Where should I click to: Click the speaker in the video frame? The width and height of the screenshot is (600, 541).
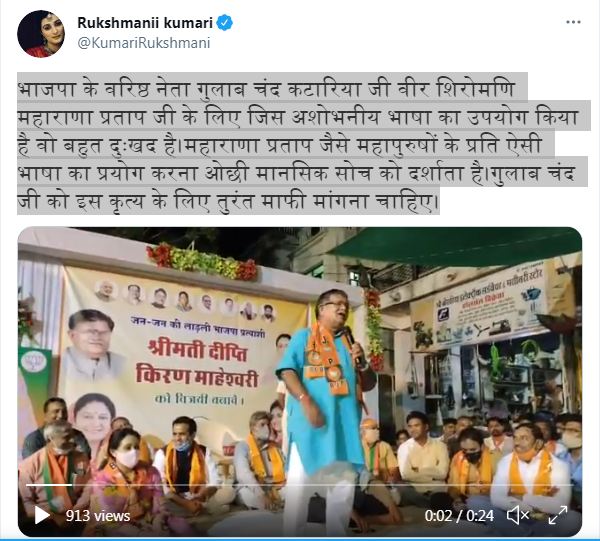pyautogui.click(x=324, y=402)
